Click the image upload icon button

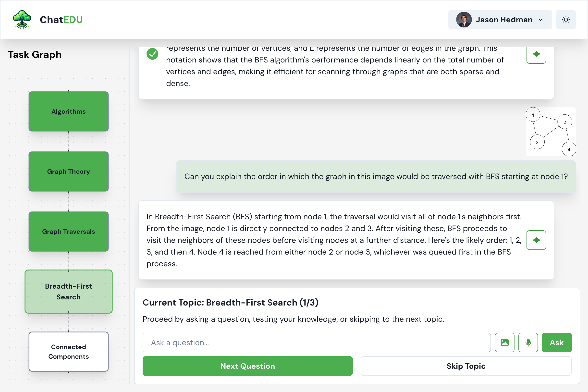(x=504, y=342)
